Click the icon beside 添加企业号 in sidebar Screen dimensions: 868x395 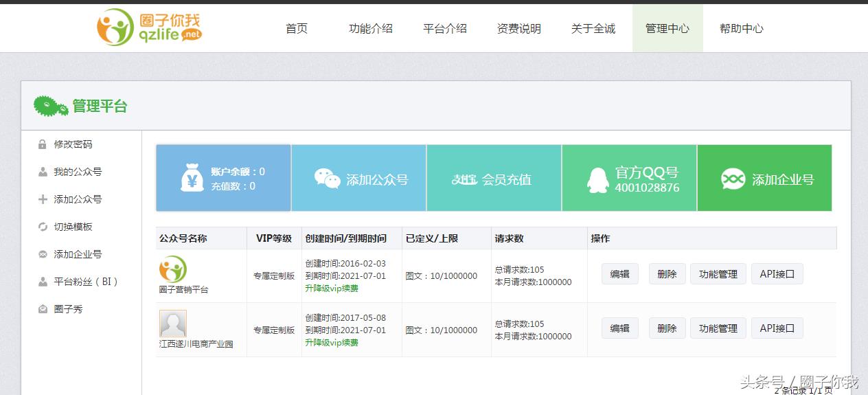(x=43, y=254)
